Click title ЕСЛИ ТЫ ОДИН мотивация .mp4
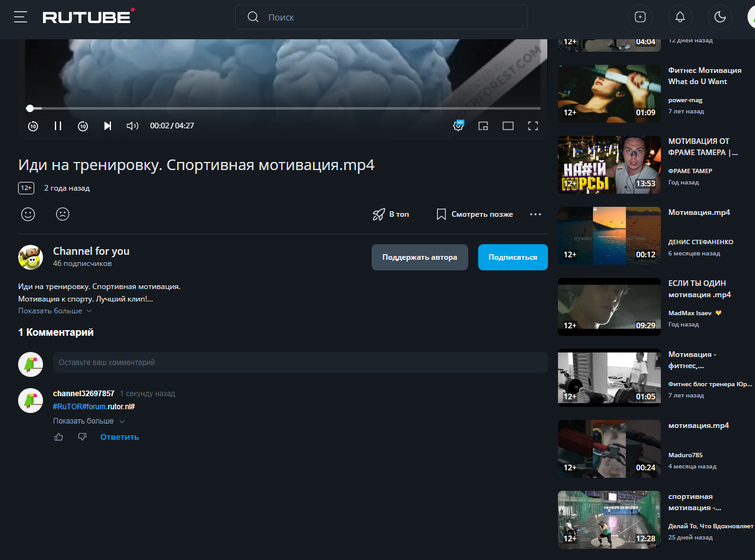755x560 pixels. [x=700, y=289]
